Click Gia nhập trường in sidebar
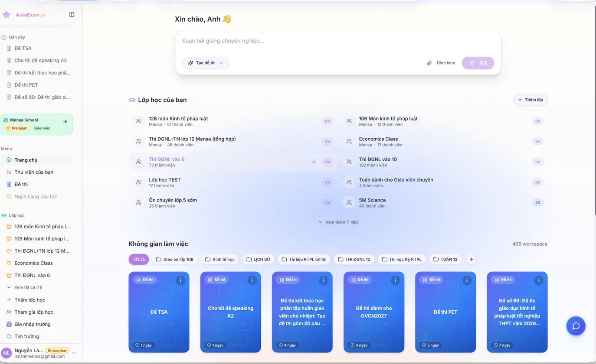The width and height of the screenshot is (596, 364). tap(37, 324)
